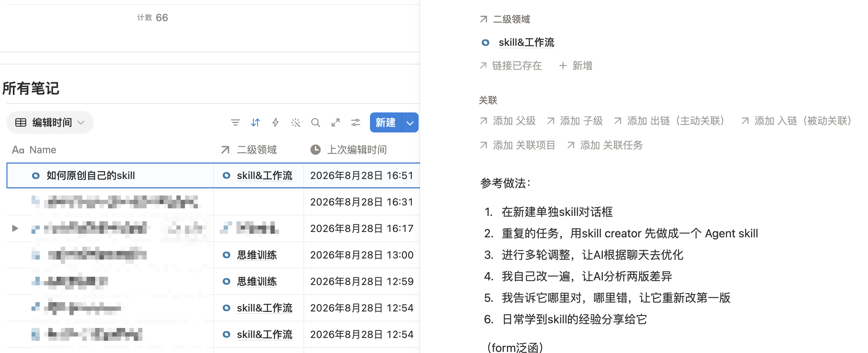This screenshot has width=868, height=353.
Task: Open the filter icon in the toolbar
Action: point(235,123)
